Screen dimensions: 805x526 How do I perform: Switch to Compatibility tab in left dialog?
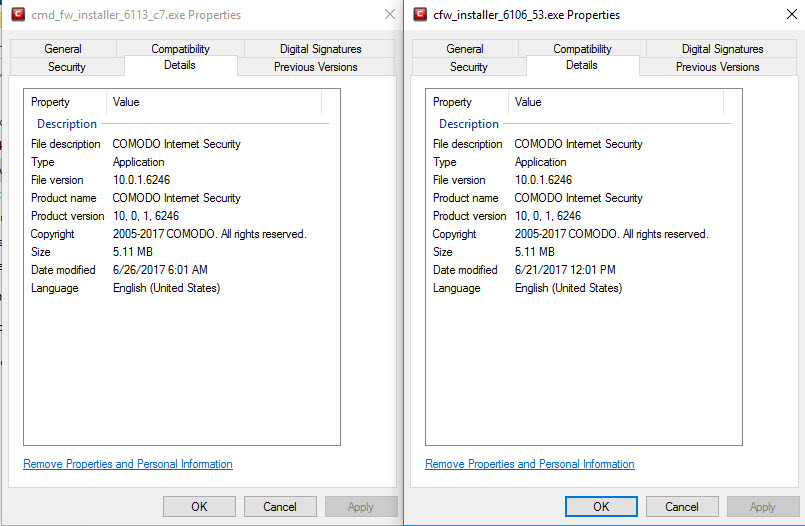(180, 49)
